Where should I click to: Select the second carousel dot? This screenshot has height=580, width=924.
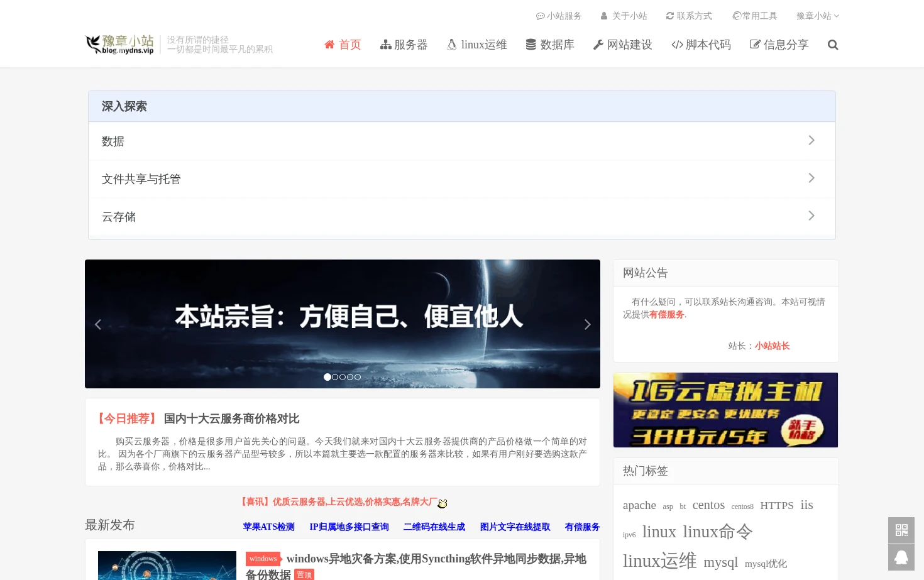tap(335, 377)
